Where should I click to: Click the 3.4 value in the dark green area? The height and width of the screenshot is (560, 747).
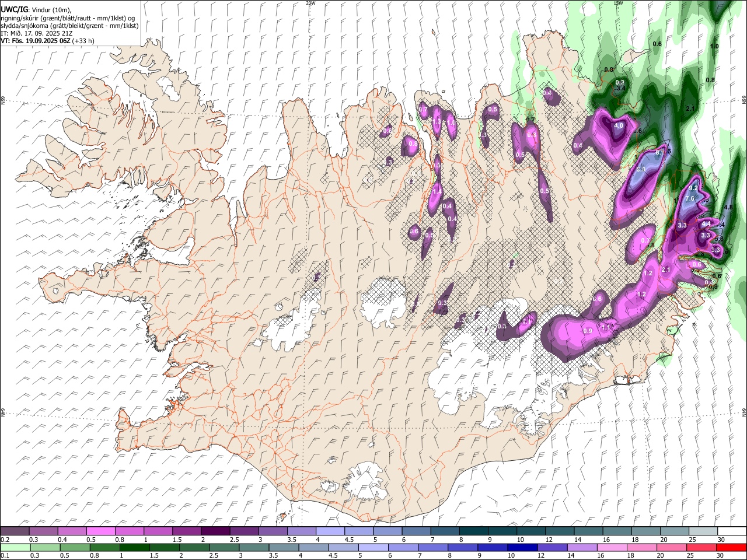point(621,89)
